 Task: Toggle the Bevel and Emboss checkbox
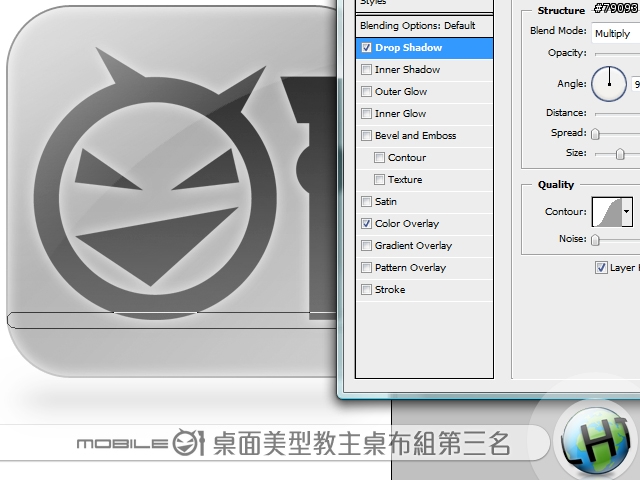coord(366,136)
